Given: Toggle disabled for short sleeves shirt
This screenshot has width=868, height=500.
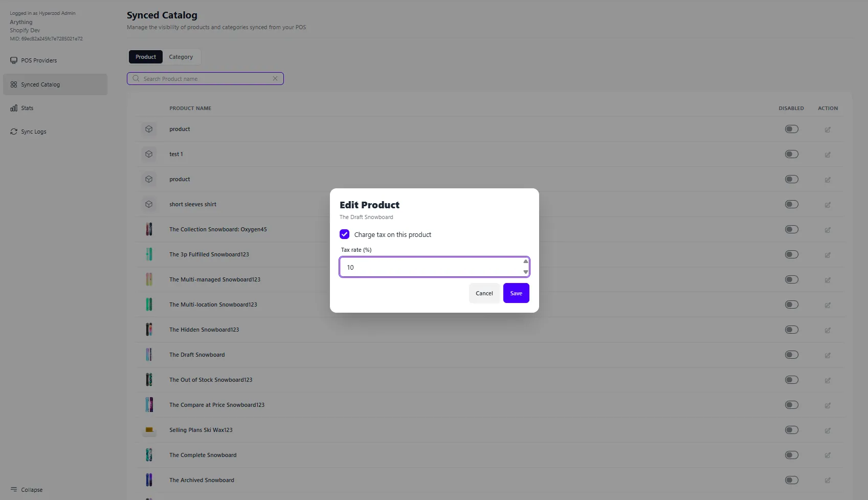Looking at the screenshot, I should (792, 204).
